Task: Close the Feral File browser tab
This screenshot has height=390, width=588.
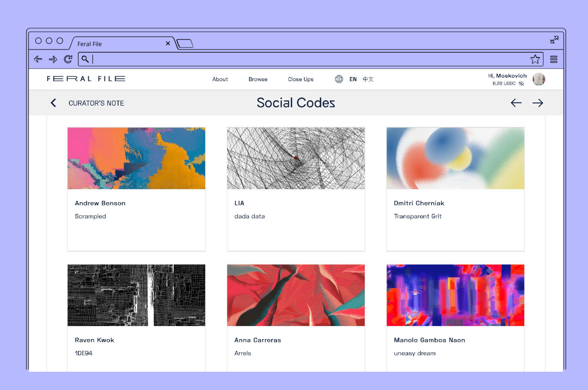Action: tap(168, 43)
